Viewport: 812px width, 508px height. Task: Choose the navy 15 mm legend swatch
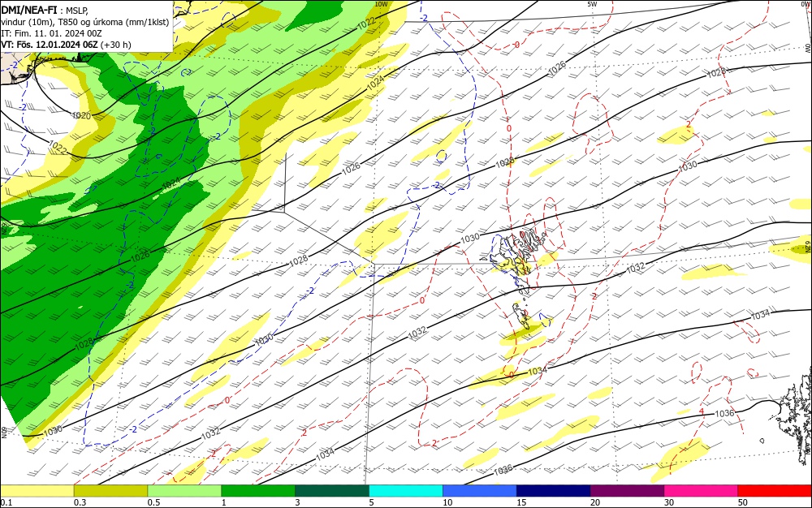point(554,491)
